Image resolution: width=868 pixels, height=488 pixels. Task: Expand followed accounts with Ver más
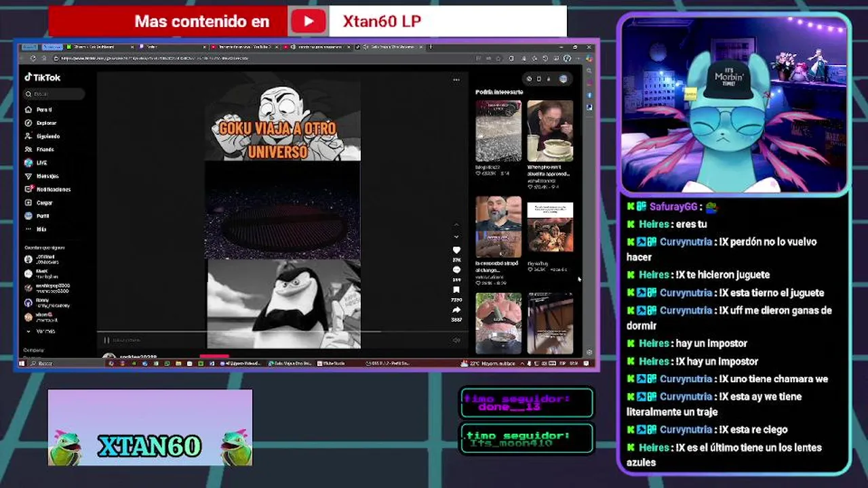(x=41, y=331)
